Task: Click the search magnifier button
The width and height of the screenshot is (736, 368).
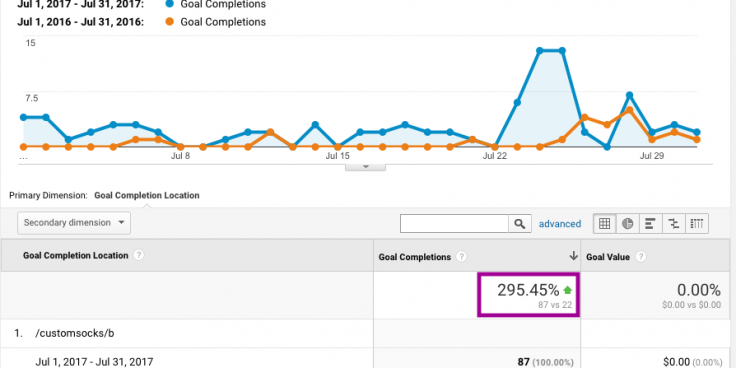Action: tap(520, 224)
